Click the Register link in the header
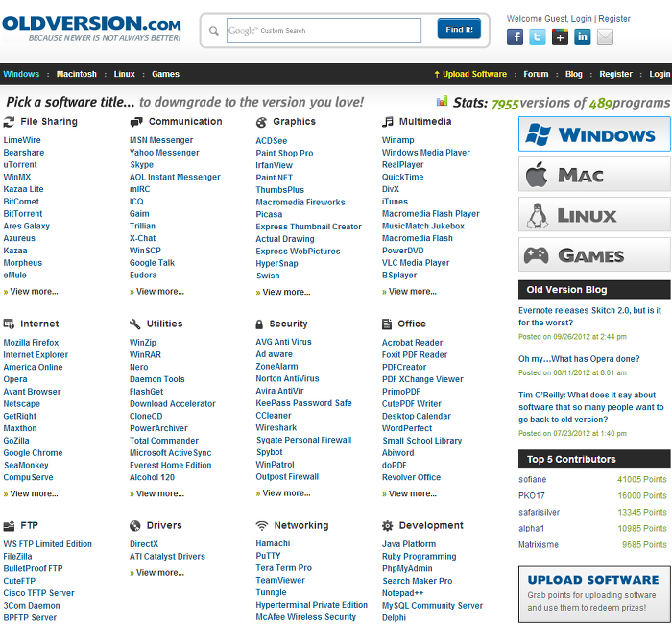The width and height of the screenshot is (672, 624). tap(614, 19)
